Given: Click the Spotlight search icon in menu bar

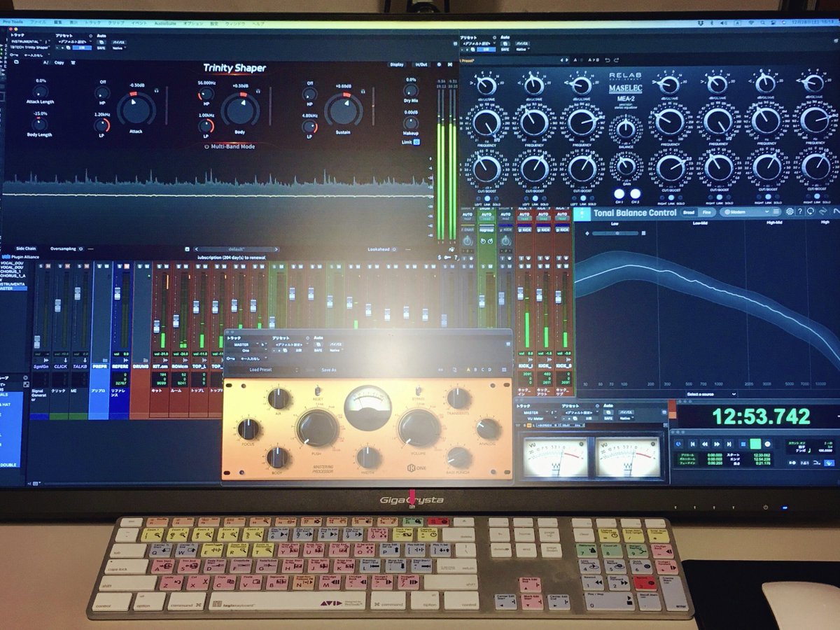Looking at the screenshot, I should pyautogui.click(x=762, y=22).
